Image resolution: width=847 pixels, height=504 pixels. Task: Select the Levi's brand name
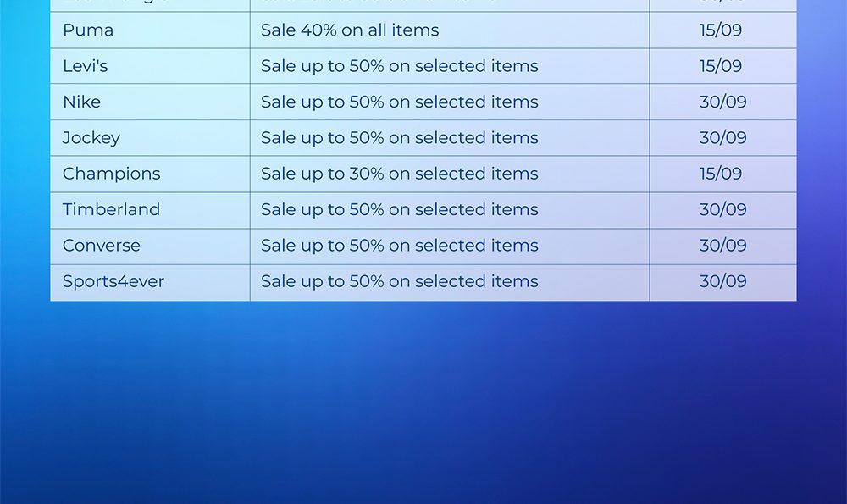pos(86,66)
